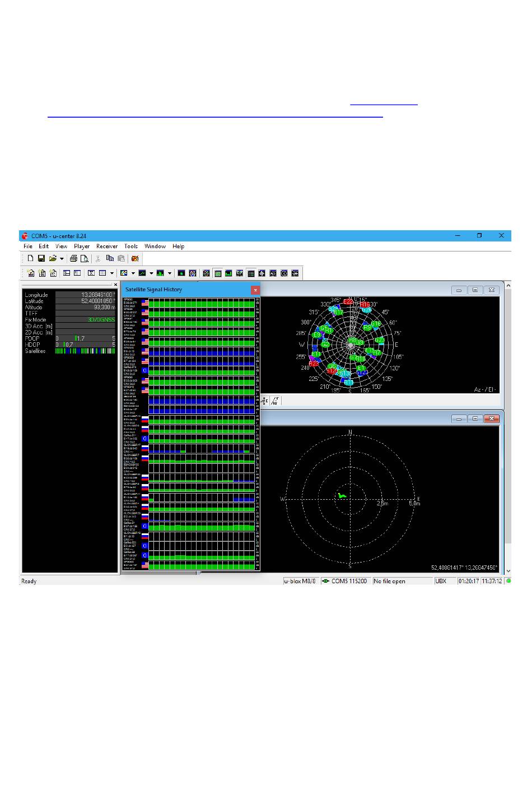
Task: Expand the table view dropdown arrow
Action: click(112, 274)
